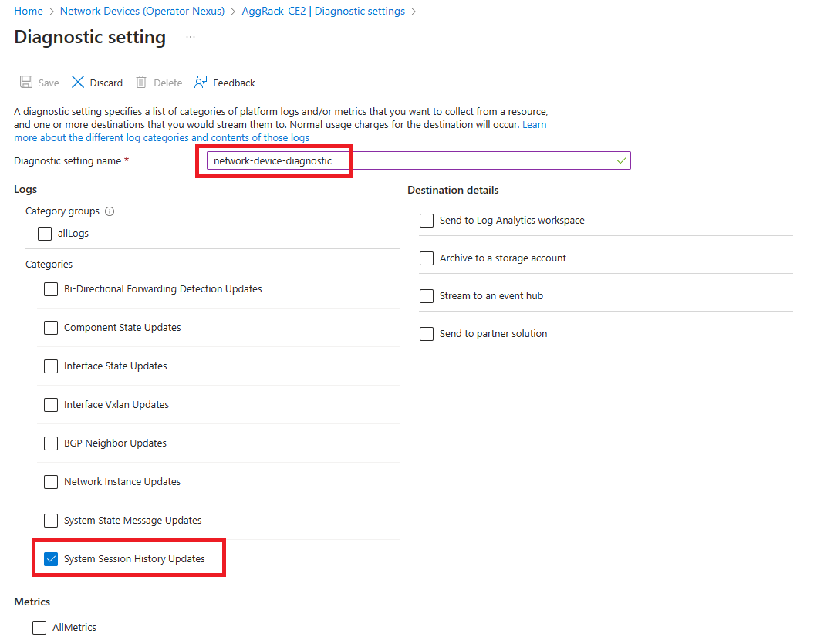Open the learn more about log categories link
Image resolution: width=817 pixels, height=644 pixels.
[161, 137]
